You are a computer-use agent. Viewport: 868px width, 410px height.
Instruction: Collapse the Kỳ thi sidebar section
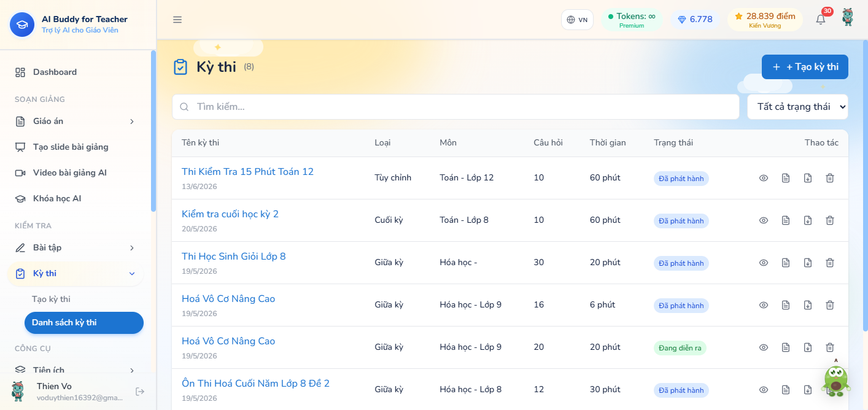point(76,274)
